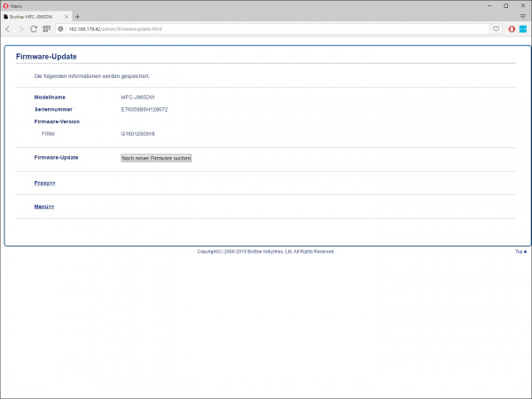
Task: Open the Proxy>> link
Action: (x=44, y=183)
